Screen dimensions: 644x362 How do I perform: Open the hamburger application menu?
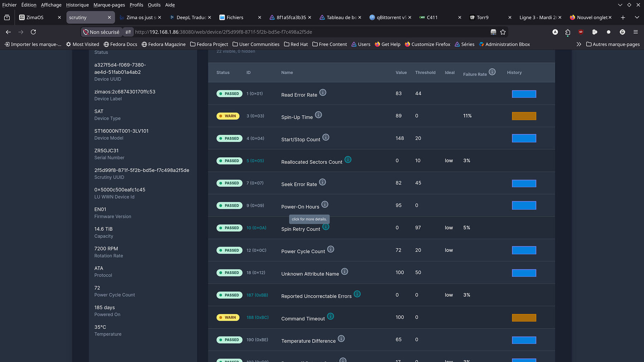(635, 32)
